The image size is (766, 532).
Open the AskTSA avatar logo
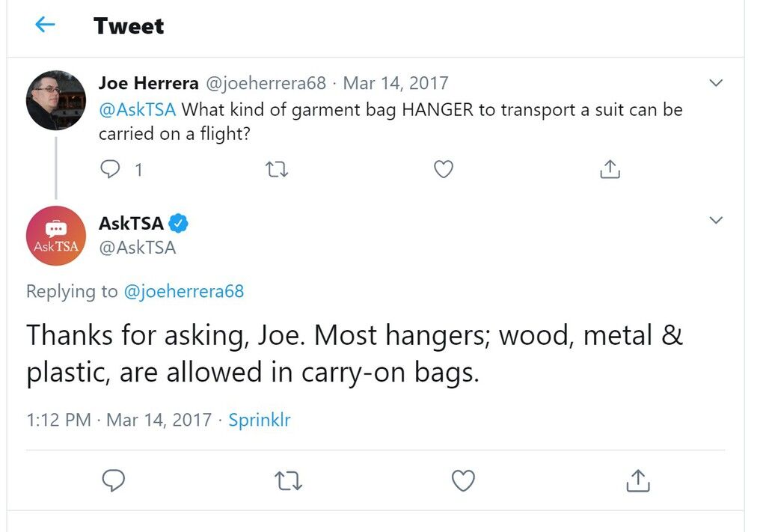(55, 236)
